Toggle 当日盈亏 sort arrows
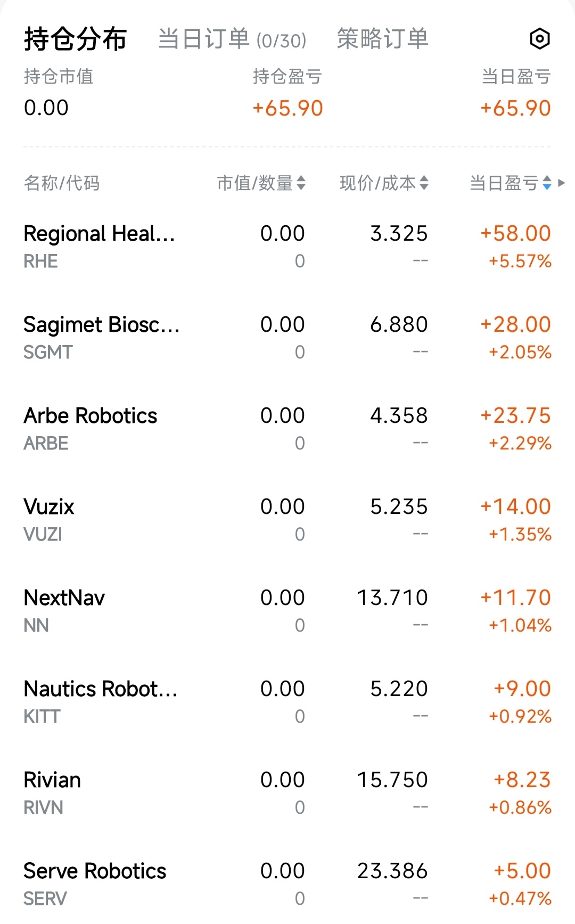This screenshot has width=575, height=924. click(x=547, y=183)
